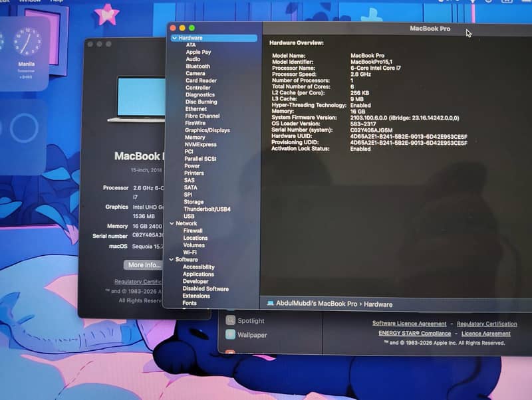Click the Activation Lock Status value Enabled
Screen dimensions: 532x400
[360, 148]
